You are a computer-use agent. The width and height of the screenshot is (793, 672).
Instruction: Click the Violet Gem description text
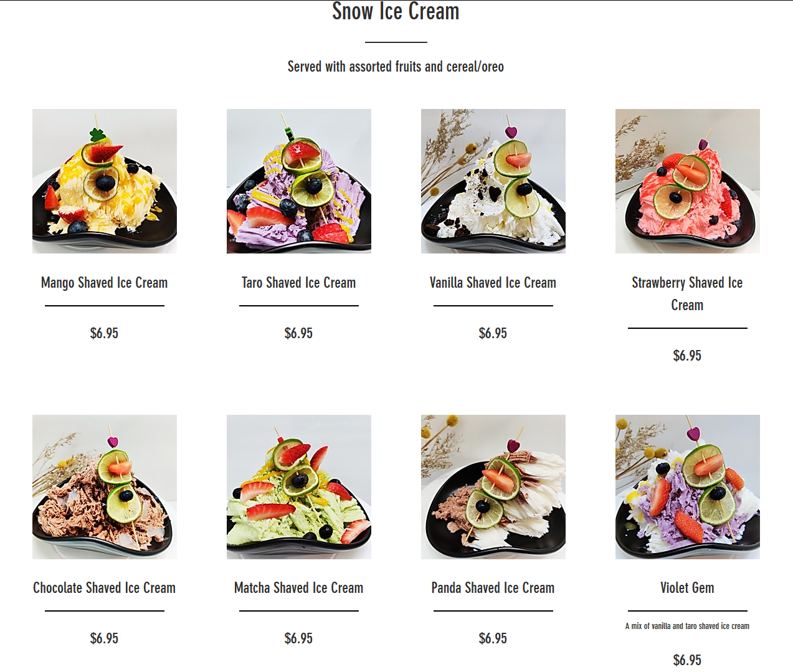[688, 626]
